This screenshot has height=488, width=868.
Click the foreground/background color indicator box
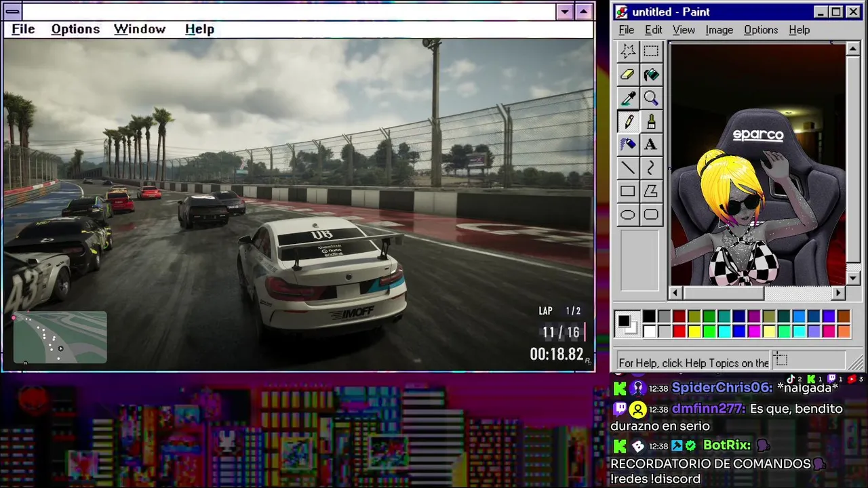click(x=627, y=324)
